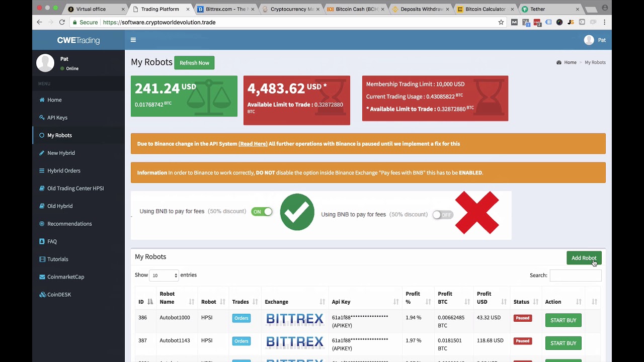Screen dimensions: 644x362
Task: Click the bookmark star in address bar
Action: pyautogui.click(x=501, y=22)
